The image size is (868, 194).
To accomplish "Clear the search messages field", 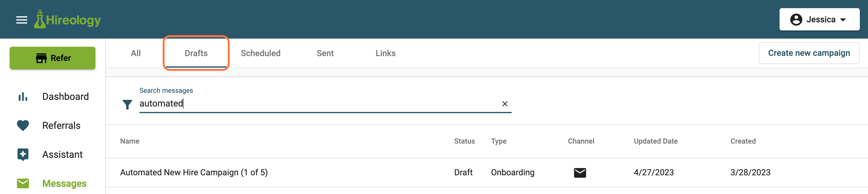I will pos(505,104).
